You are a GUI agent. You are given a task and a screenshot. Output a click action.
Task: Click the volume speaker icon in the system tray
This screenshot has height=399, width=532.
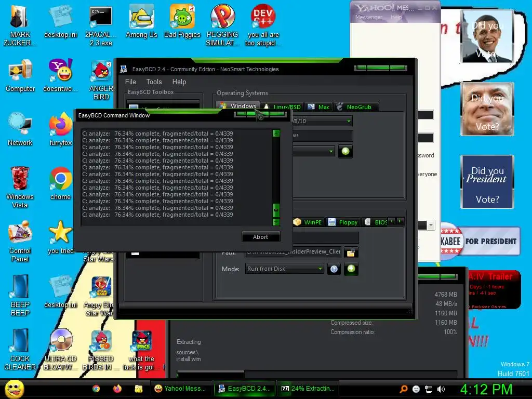pyautogui.click(x=441, y=389)
